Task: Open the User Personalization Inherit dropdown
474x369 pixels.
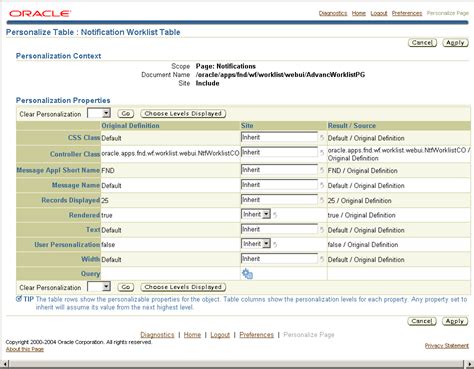Action: pyautogui.click(x=256, y=244)
